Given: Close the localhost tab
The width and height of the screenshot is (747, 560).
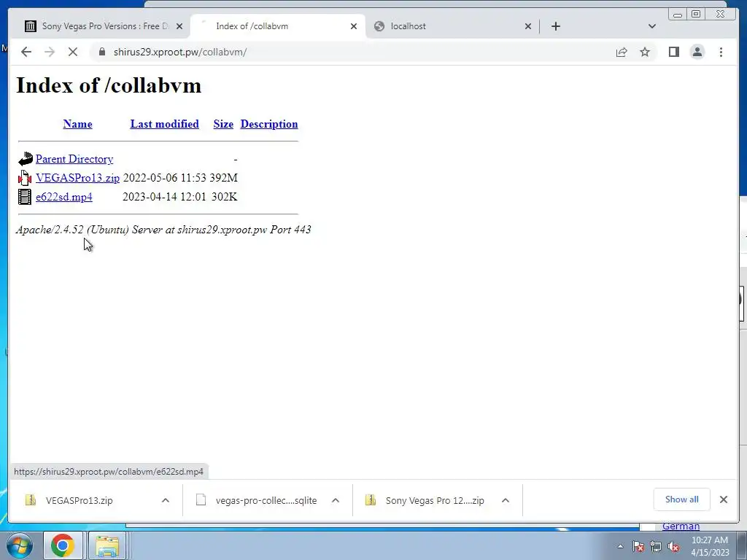Looking at the screenshot, I should (528, 26).
